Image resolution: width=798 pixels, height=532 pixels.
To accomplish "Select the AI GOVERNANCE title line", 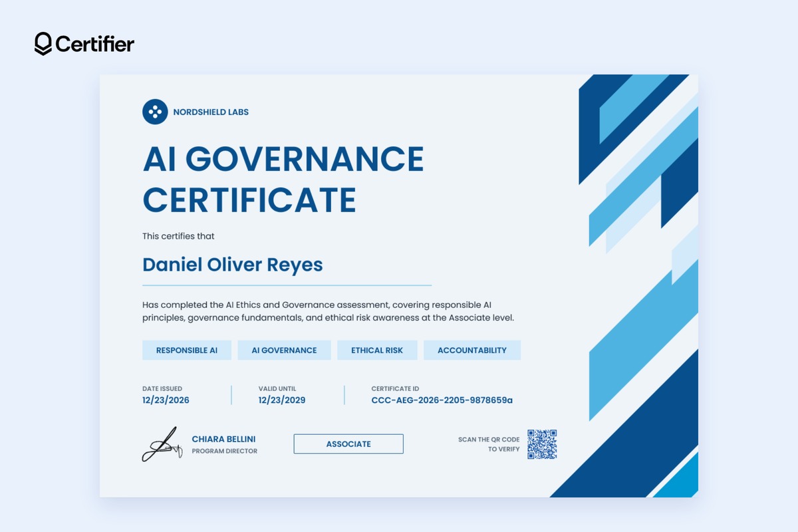I will (283, 159).
